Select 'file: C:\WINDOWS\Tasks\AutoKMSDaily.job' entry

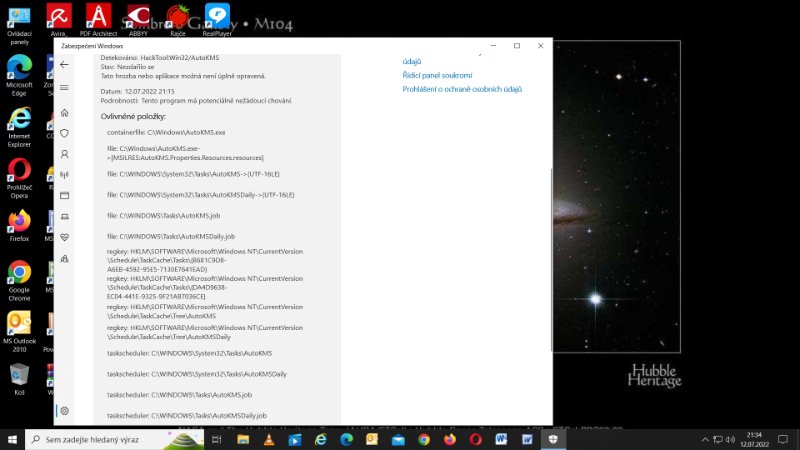171,237
